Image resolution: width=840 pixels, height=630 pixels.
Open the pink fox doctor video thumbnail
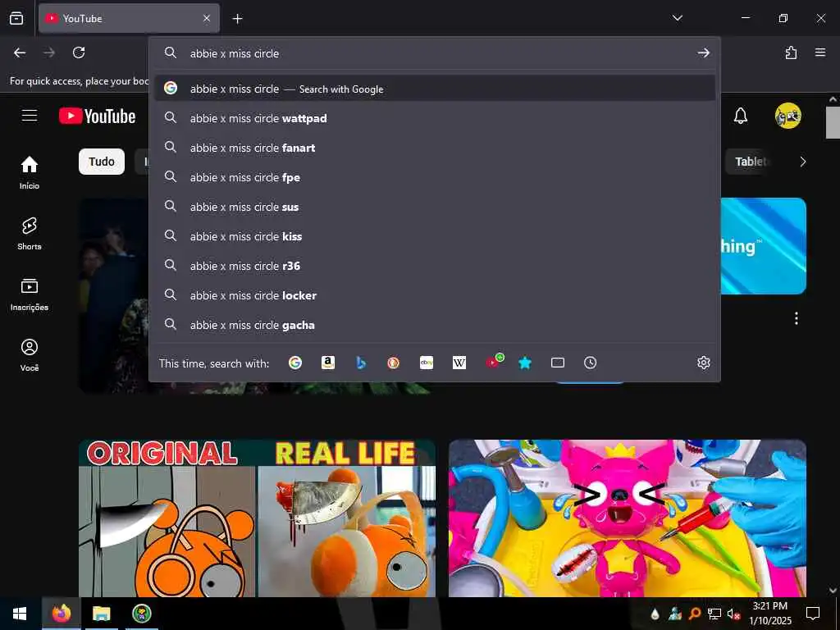tap(628, 518)
